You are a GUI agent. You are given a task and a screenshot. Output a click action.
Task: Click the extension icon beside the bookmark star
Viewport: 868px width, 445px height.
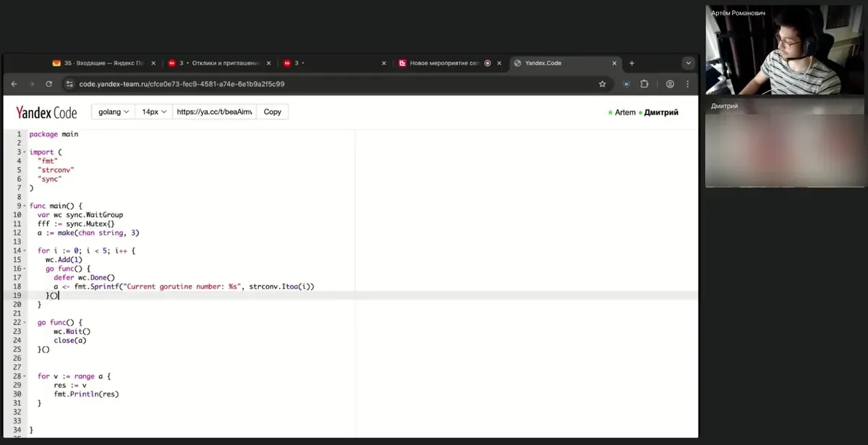[x=626, y=84]
